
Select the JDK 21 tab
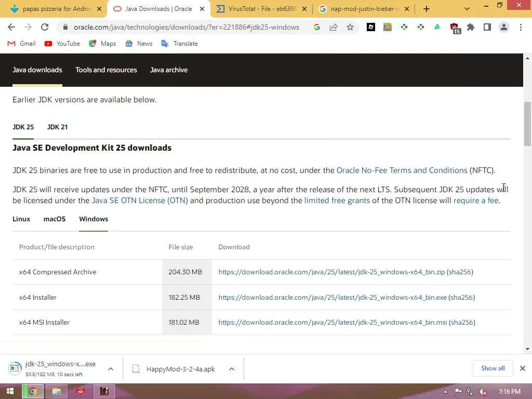57,127
